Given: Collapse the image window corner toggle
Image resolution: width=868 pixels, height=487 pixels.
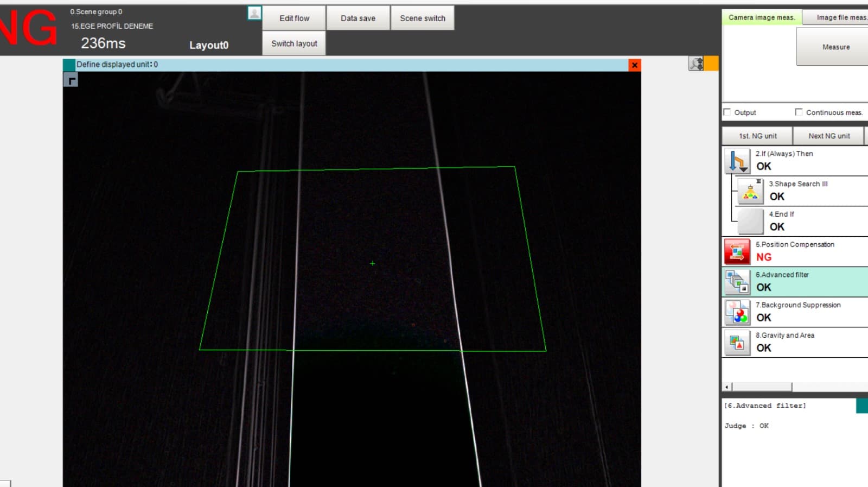Looking at the screenshot, I should [71, 80].
